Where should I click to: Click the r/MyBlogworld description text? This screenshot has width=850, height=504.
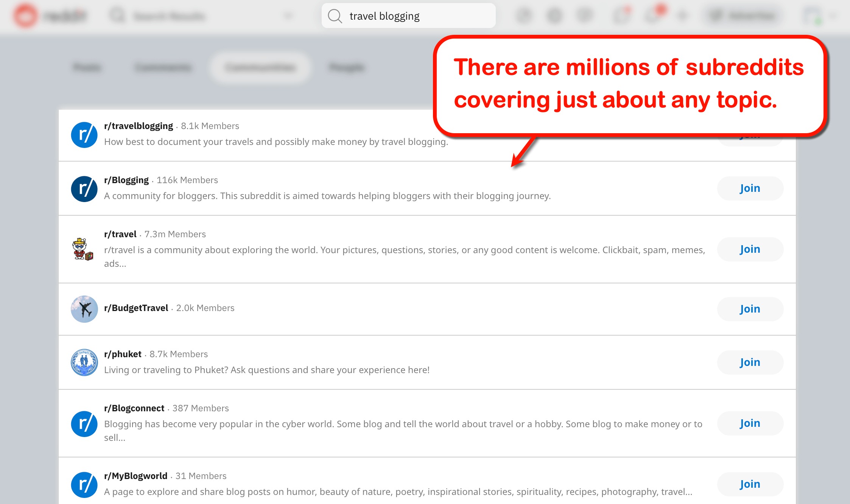pos(398,492)
